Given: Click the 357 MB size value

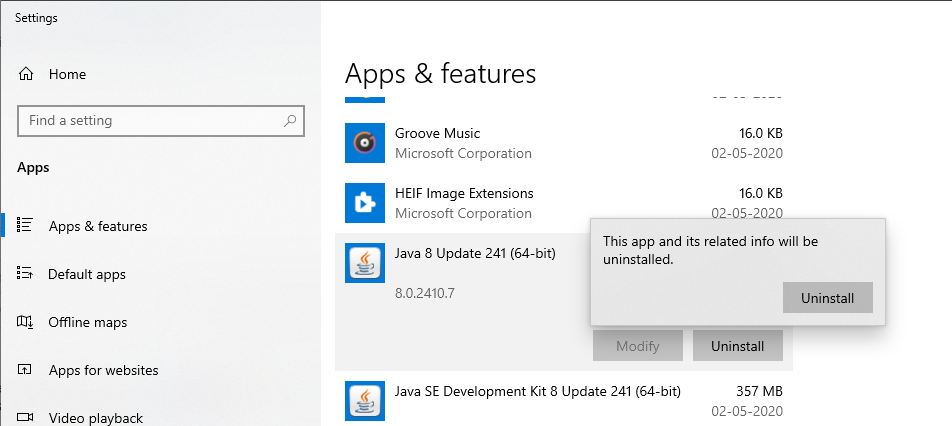Looking at the screenshot, I should click(759, 391).
